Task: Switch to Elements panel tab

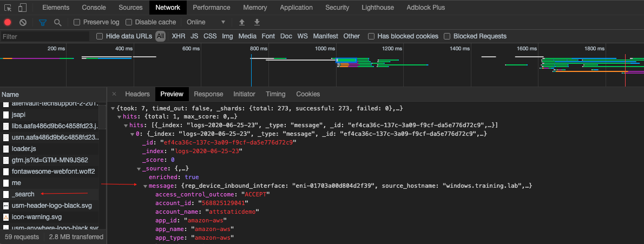Action: 56,8
